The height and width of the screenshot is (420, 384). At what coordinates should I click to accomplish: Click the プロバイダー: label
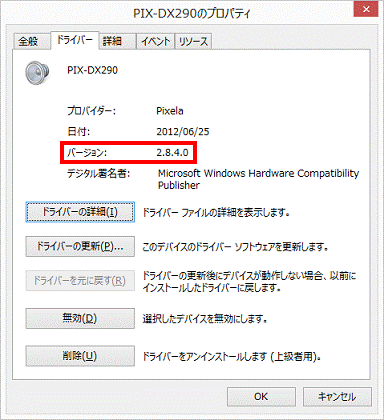91,111
